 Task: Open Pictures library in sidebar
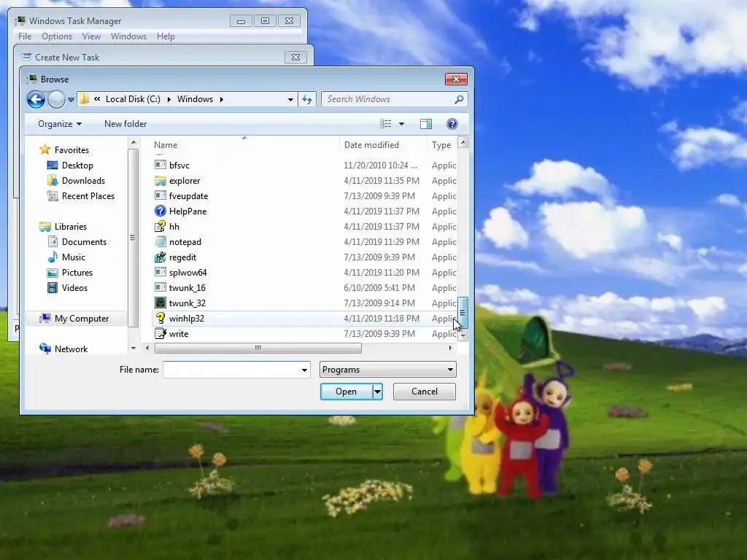(x=77, y=273)
